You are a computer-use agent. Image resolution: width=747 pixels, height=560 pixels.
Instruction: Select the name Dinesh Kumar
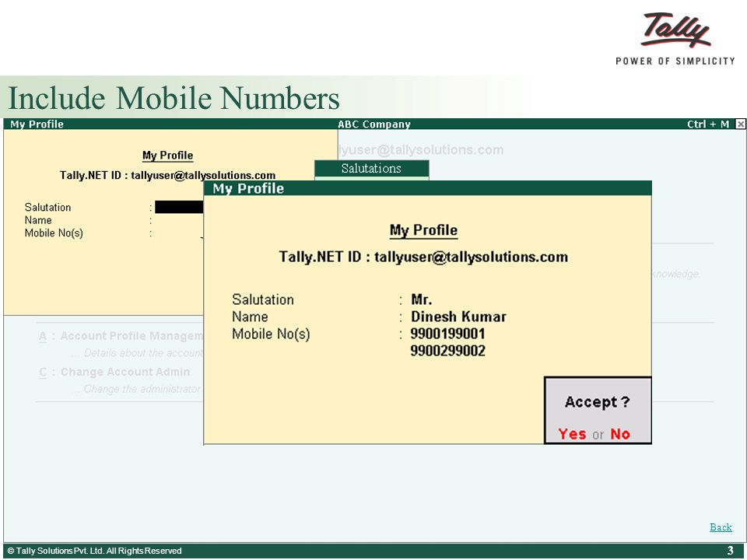click(x=458, y=317)
